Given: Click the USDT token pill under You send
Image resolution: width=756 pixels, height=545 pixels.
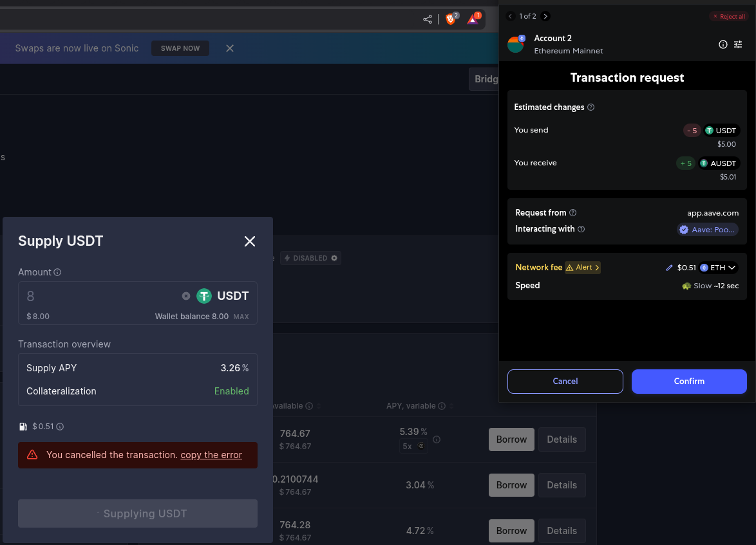Looking at the screenshot, I should [x=722, y=131].
